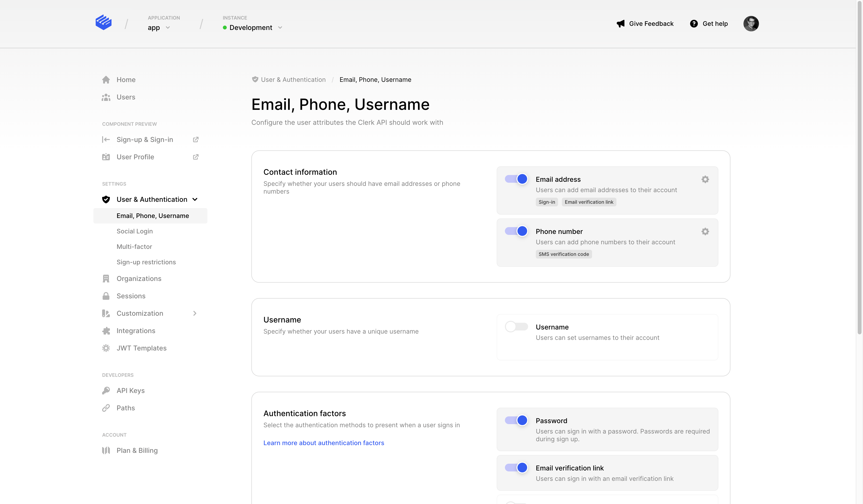
Task: Open Phone number settings gear
Action: click(705, 231)
